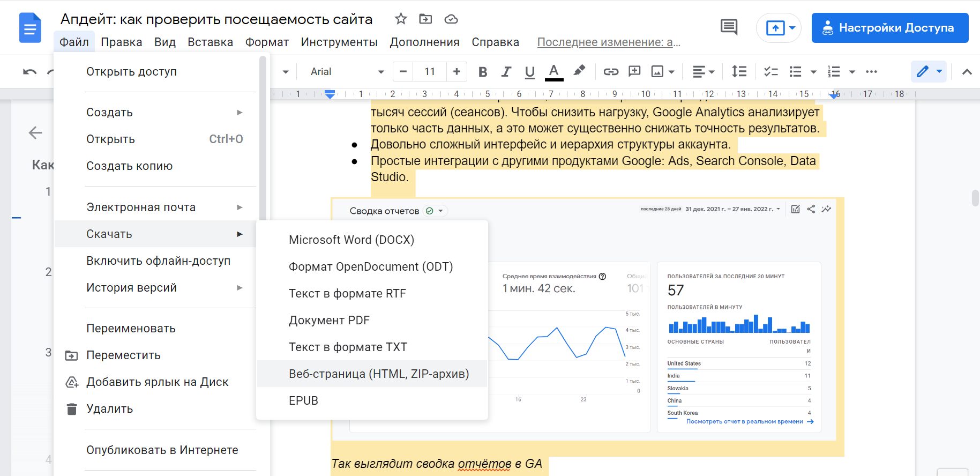Close document outline with back arrow
This screenshot has width=980, height=476.
click(x=35, y=132)
